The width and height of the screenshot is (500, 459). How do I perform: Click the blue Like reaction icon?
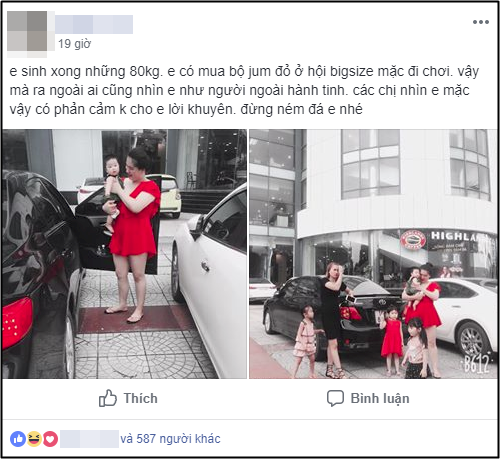pyautogui.click(x=18, y=439)
